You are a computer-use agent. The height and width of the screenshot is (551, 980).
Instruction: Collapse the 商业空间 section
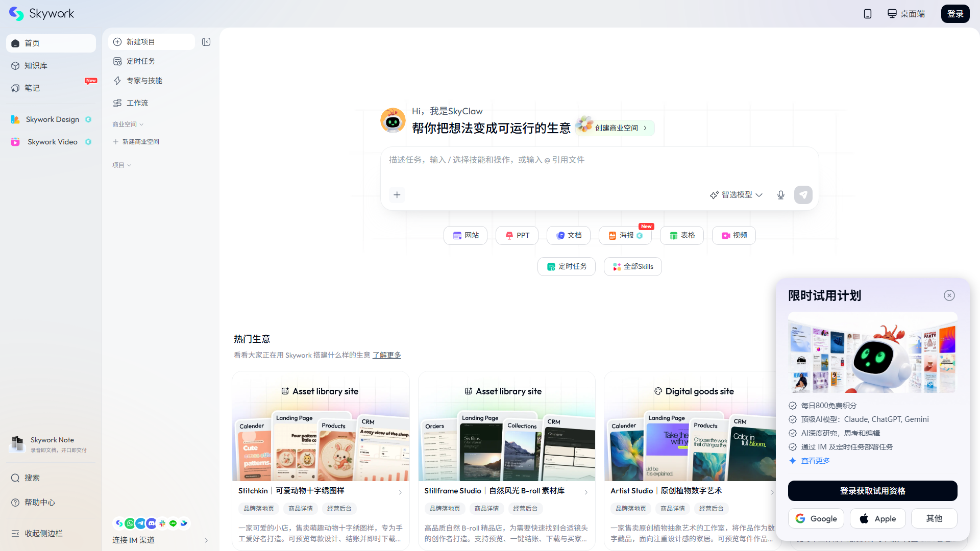pos(128,124)
